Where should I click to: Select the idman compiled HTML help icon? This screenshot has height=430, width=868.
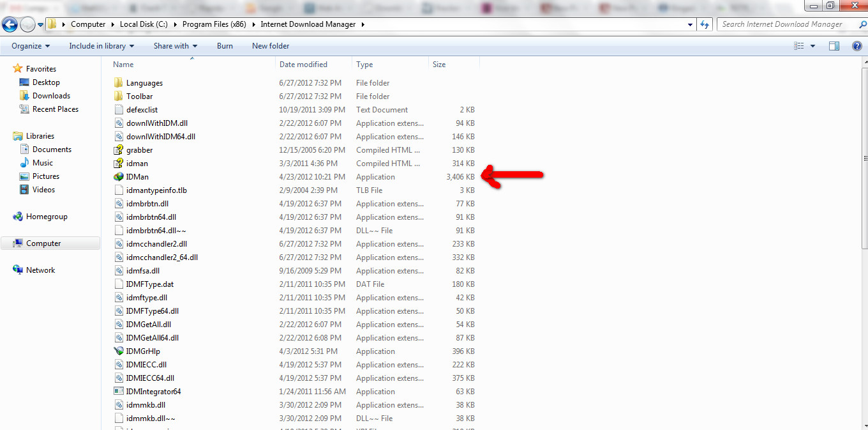tap(118, 164)
